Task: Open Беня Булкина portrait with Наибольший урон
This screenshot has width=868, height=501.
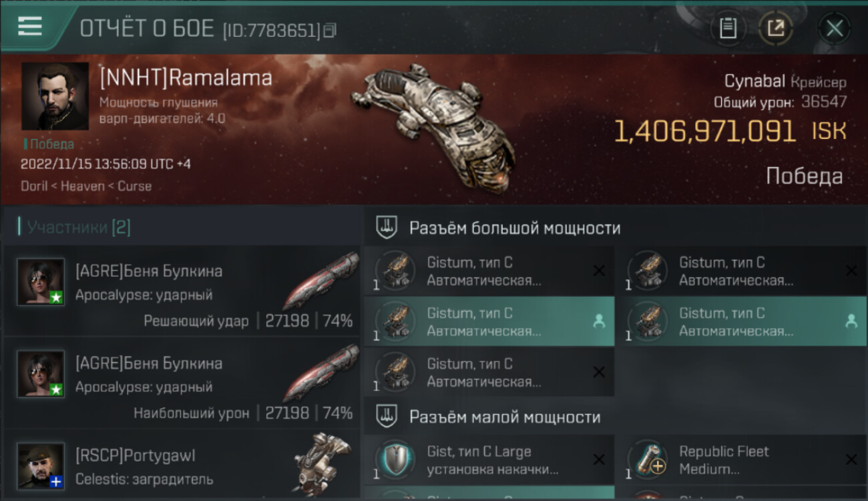Action: click(x=41, y=374)
